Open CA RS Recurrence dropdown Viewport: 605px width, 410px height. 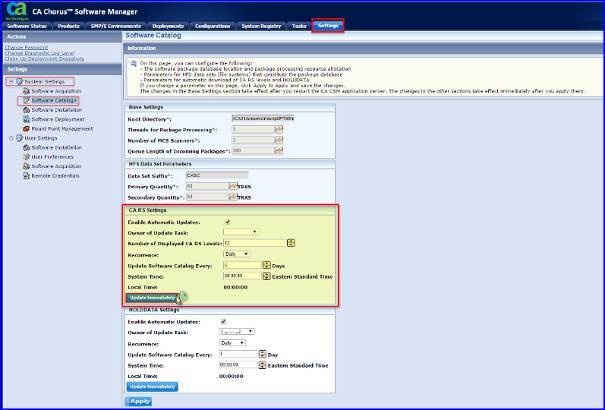(237, 254)
